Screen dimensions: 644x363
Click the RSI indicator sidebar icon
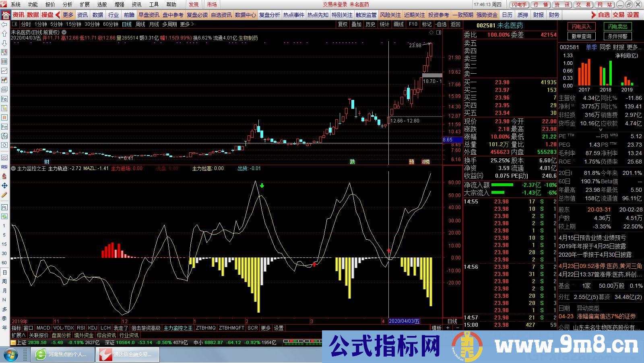[4, 166]
